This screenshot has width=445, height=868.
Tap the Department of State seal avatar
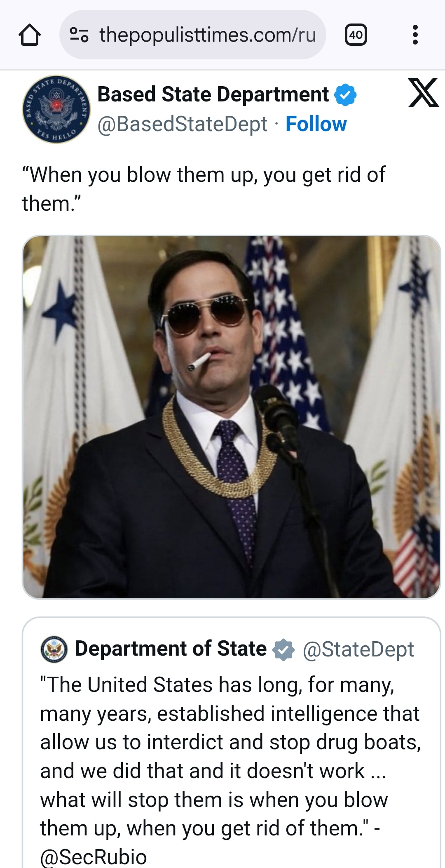coord(54,649)
